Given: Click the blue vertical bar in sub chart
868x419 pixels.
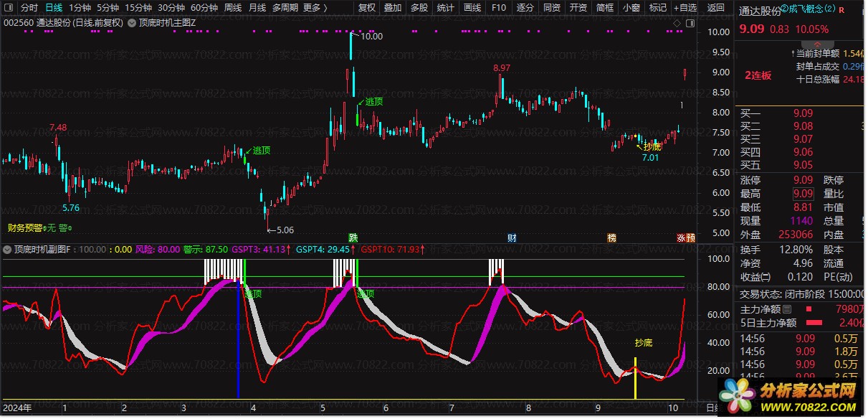Looking at the screenshot, I should (238, 341).
